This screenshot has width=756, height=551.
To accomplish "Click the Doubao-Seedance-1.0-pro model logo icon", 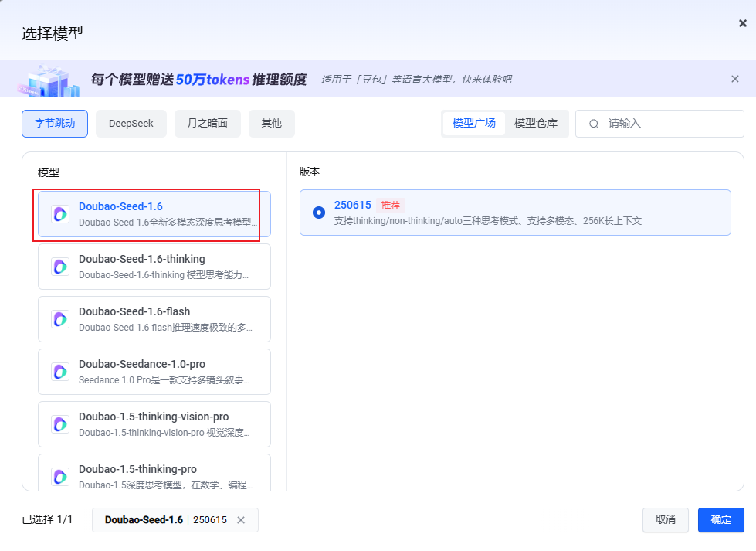I will click(60, 372).
